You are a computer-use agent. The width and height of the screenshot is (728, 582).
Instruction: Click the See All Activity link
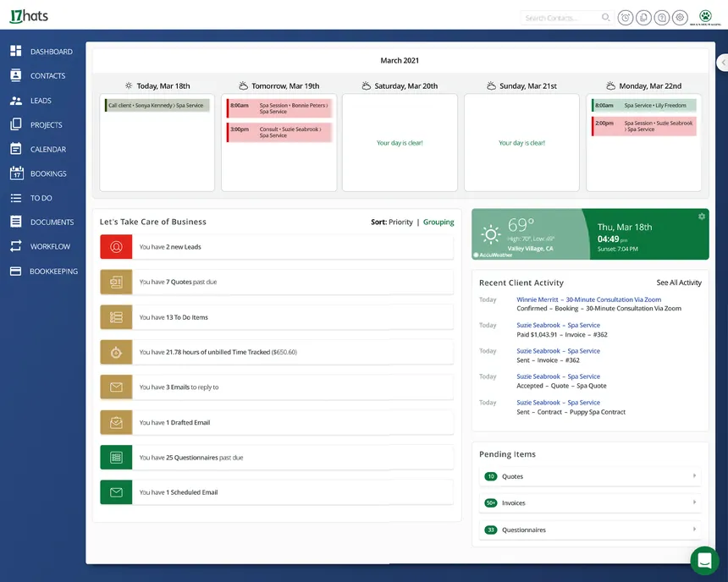point(679,283)
